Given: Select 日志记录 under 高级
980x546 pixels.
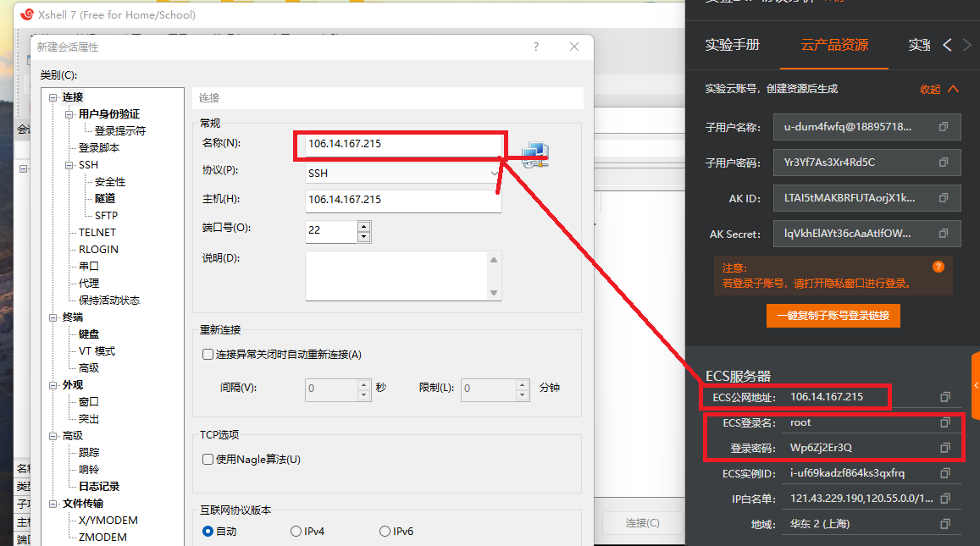Looking at the screenshot, I should point(99,486).
